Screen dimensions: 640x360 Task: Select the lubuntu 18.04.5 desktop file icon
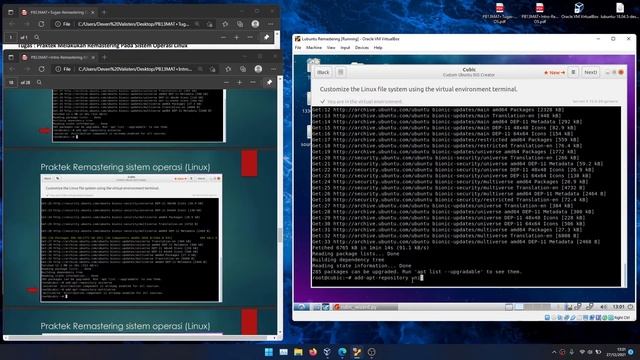coord(620,11)
